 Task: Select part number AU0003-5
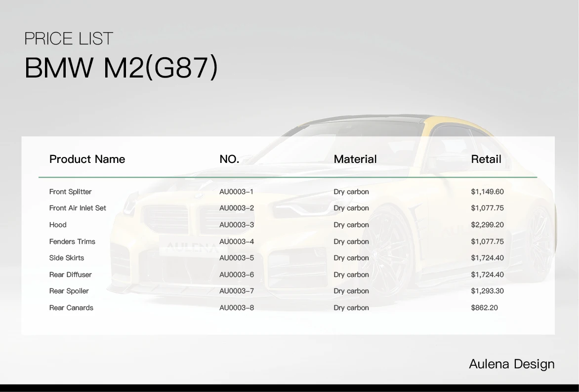coord(237,258)
